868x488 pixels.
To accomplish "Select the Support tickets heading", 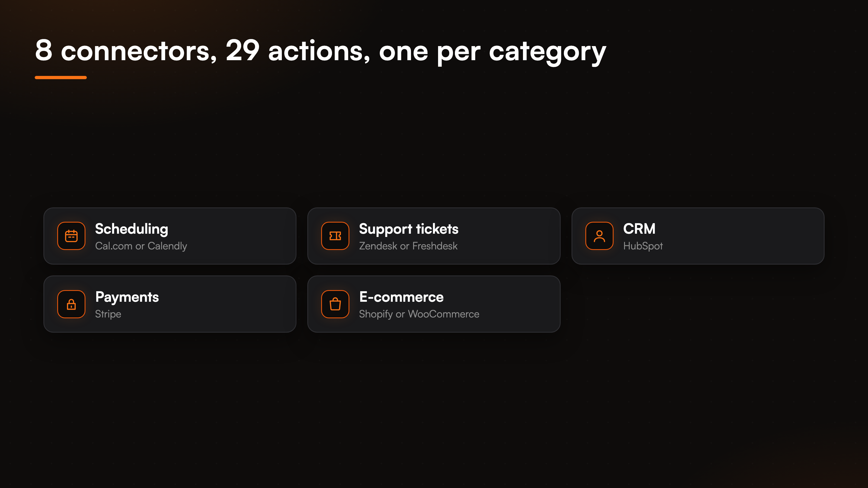I will [x=409, y=229].
